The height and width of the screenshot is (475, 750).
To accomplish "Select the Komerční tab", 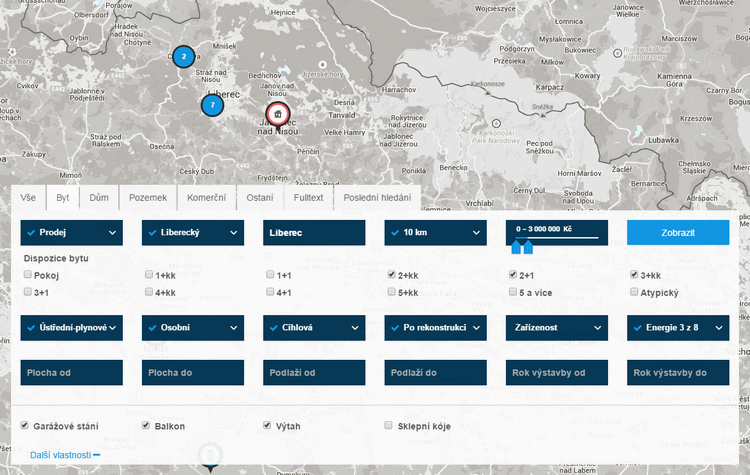I will [x=206, y=198].
